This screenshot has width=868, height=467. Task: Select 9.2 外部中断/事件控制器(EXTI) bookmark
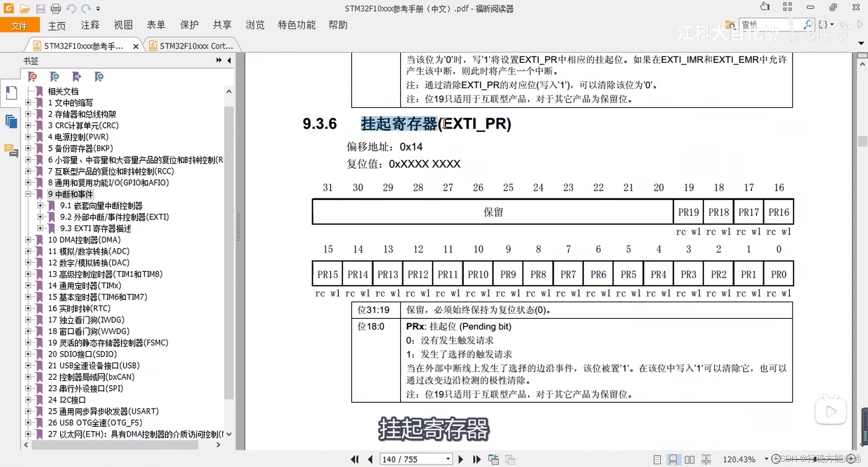[114, 217]
